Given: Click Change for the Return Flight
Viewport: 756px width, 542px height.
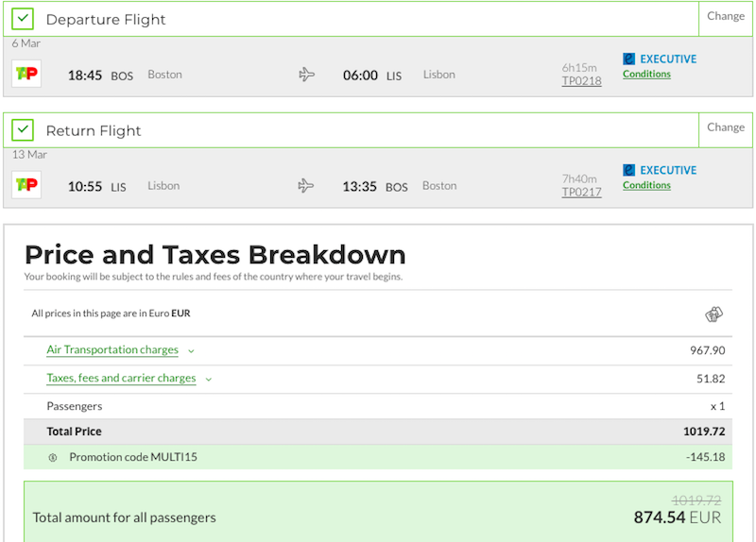Looking at the screenshot, I should pos(726,127).
